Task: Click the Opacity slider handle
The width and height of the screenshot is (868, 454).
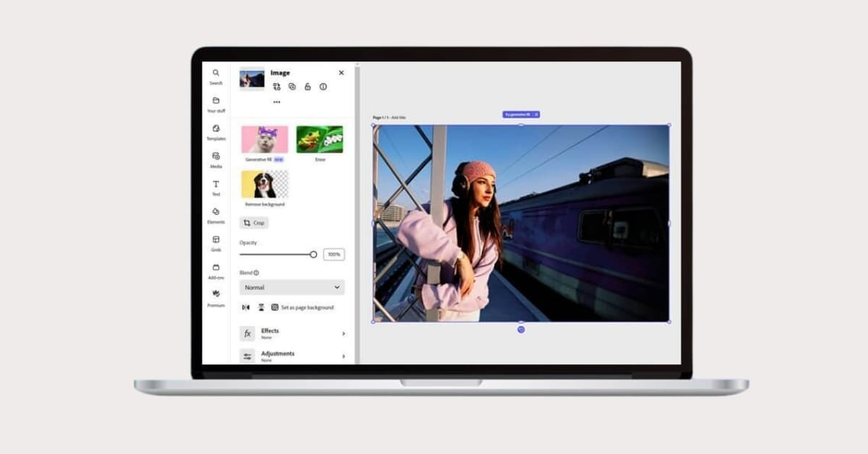Action: pyautogui.click(x=313, y=254)
